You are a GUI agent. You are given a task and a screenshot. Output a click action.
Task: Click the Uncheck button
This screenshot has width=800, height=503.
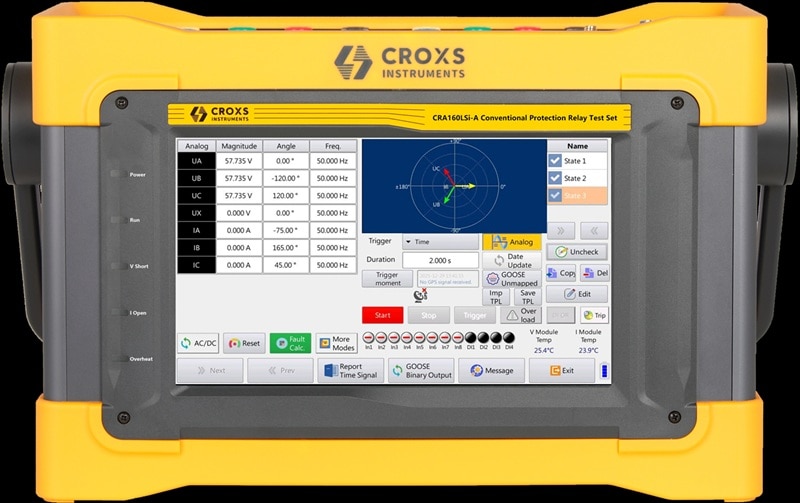pos(577,252)
